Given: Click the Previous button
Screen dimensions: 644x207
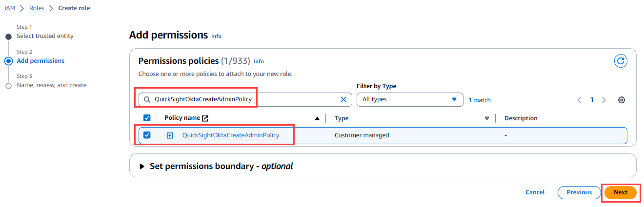Looking at the screenshot, I should (x=579, y=192).
